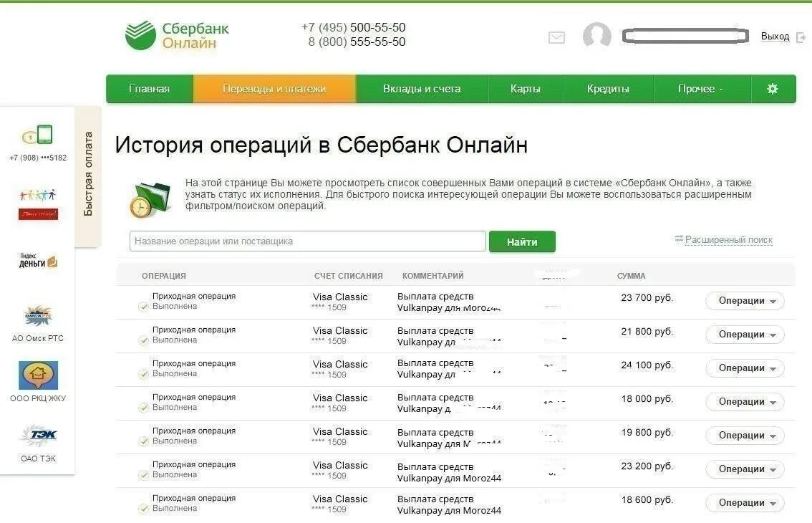This screenshot has height=523, width=812.
Task: Open the Прочее dropdown menu
Action: [702, 89]
